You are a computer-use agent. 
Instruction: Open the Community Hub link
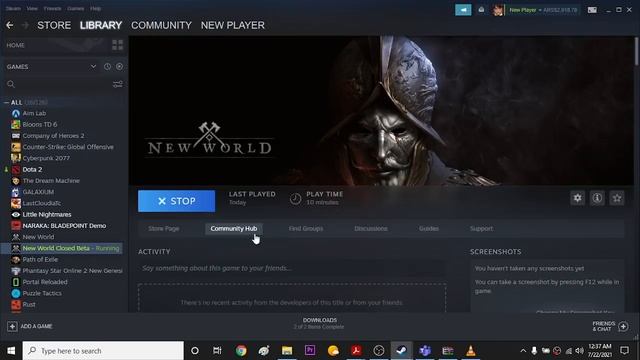234,229
